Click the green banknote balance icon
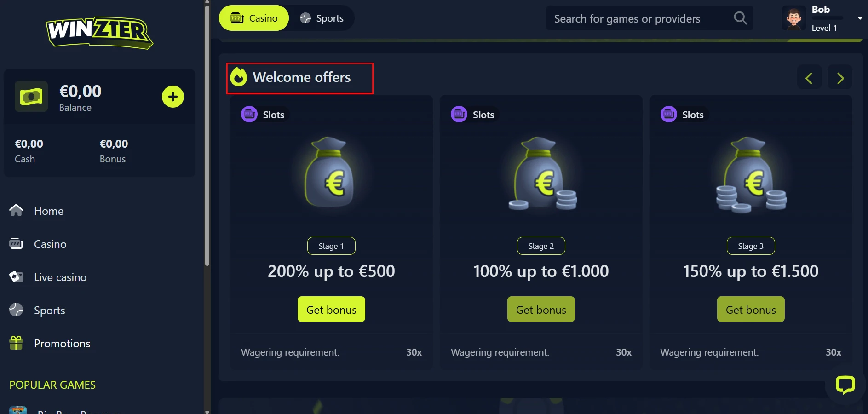The width and height of the screenshot is (868, 414). pyautogui.click(x=31, y=97)
